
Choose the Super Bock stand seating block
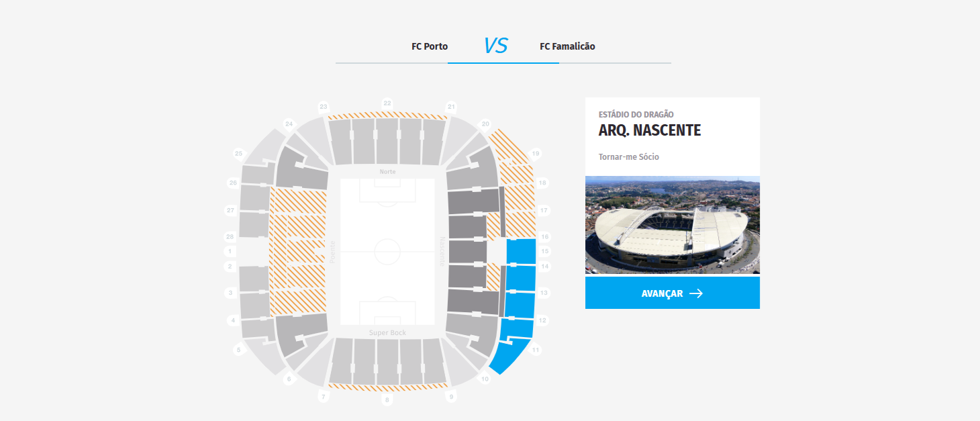(388, 361)
